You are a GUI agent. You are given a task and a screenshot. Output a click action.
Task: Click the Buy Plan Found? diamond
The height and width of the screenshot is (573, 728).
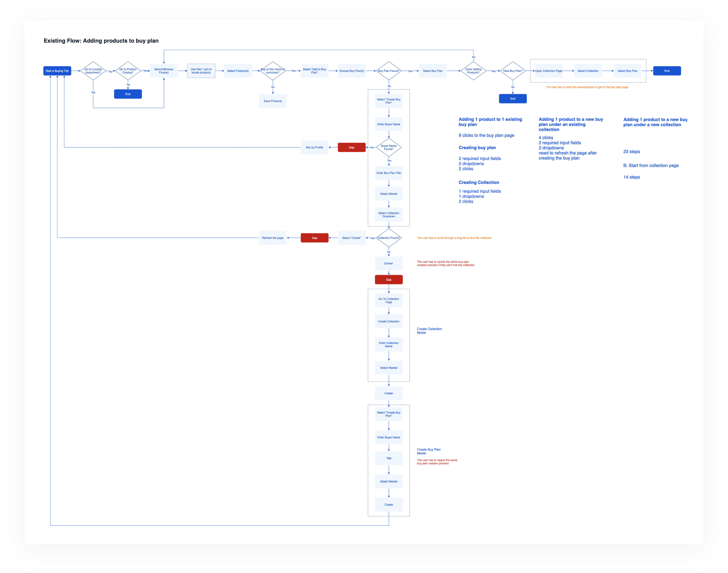[389, 71]
